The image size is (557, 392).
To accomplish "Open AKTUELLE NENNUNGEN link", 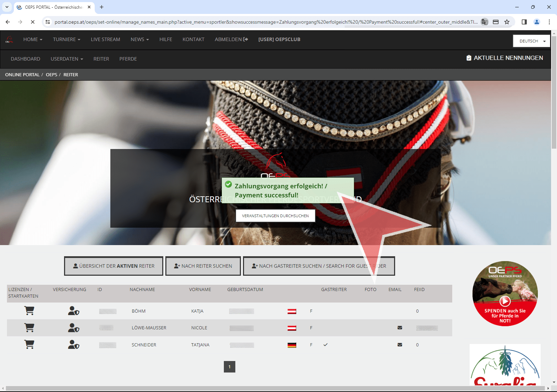I will (504, 58).
